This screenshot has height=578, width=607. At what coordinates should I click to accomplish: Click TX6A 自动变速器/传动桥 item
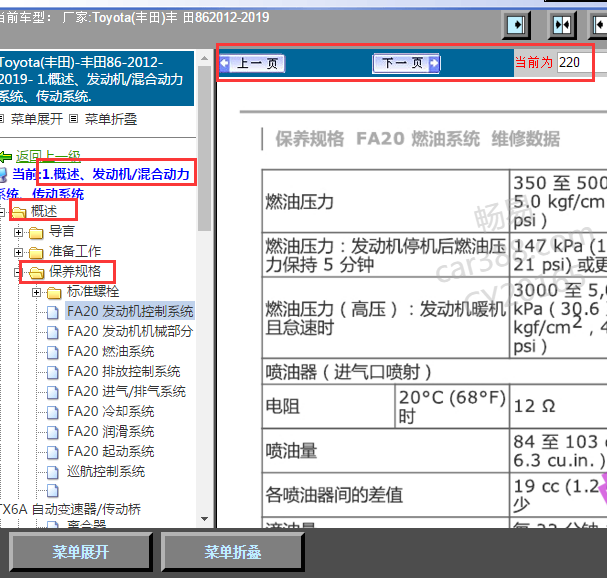tap(70, 509)
